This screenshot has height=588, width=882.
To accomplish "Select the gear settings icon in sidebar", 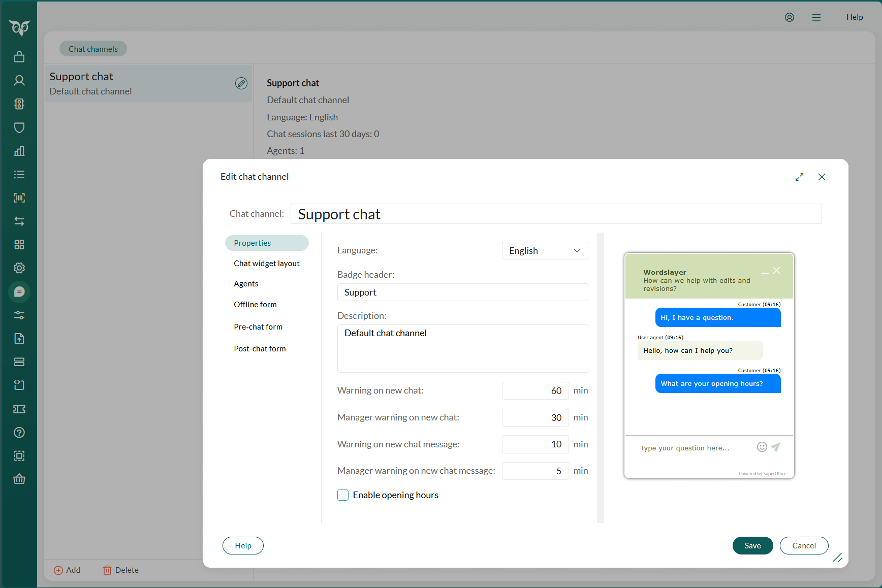I will point(19,268).
